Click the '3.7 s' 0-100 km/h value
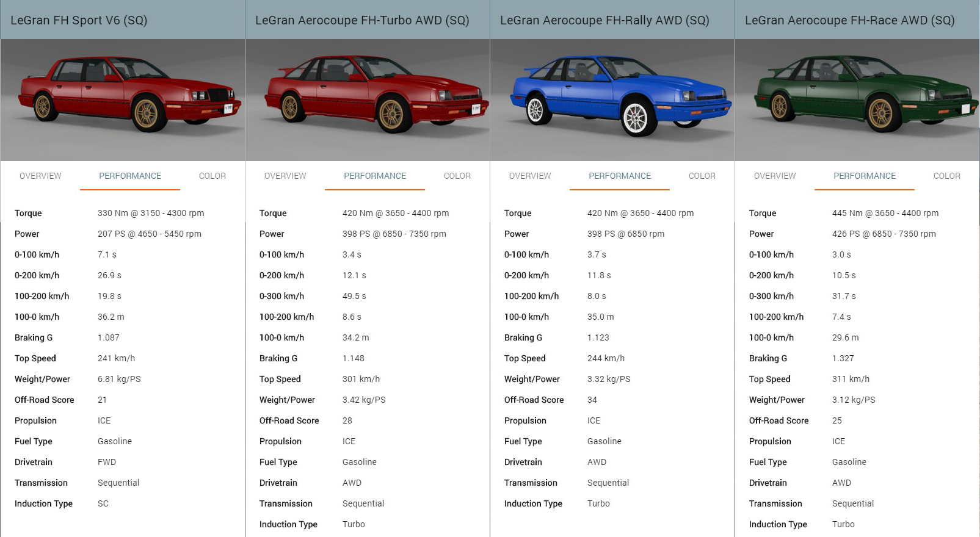980x537 pixels. (597, 254)
